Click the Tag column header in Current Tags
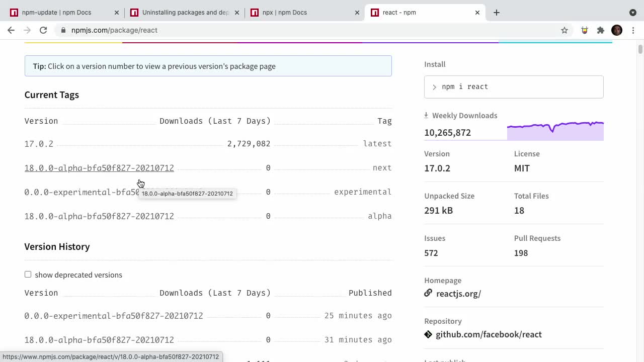Viewport: 644px width, 362px height. (x=384, y=121)
